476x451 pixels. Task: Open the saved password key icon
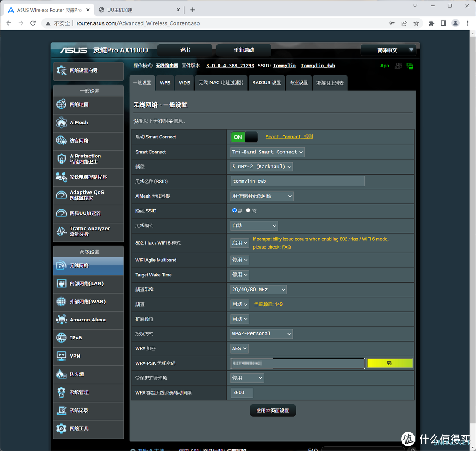click(392, 23)
